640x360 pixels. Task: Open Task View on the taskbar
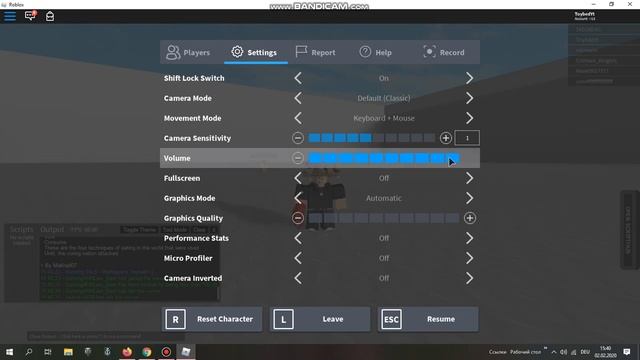pos(48,352)
